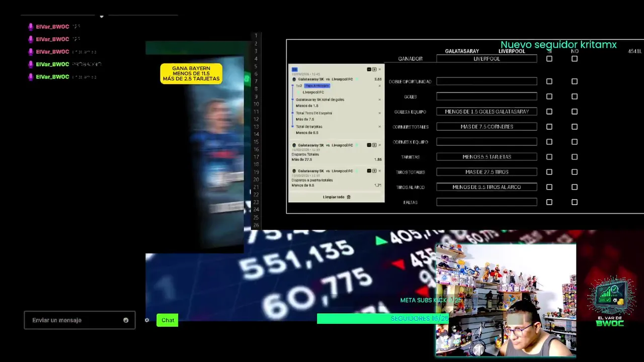The height and width of the screenshot is (362, 644).
Task: Select MENOS DE 1.5 GOLES GALATASARAY field
Action: point(487,112)
